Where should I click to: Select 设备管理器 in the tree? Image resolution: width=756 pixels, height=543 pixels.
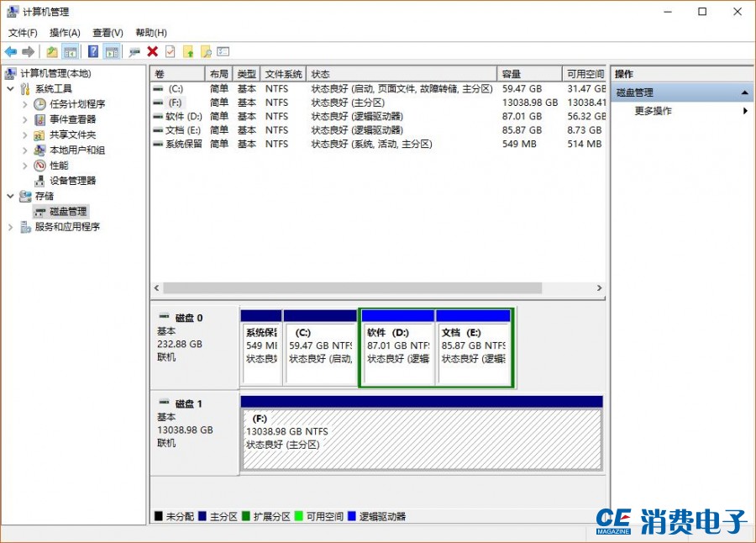click(73, 181)
